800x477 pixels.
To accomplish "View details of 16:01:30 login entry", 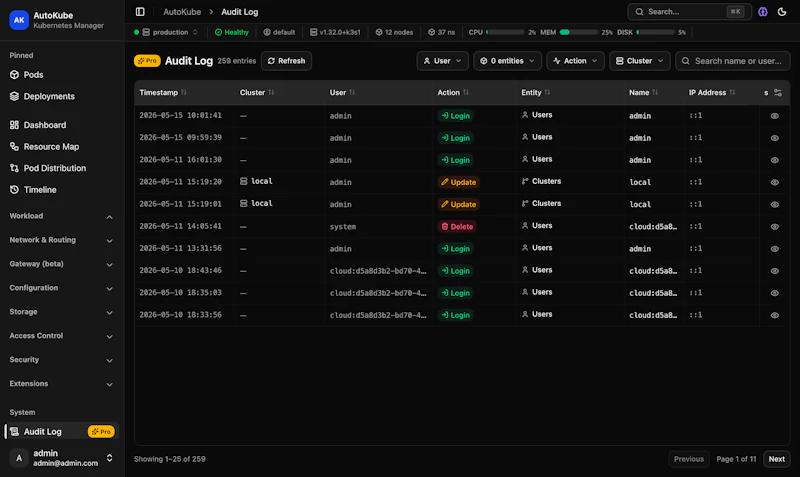I will click(774, 160).
